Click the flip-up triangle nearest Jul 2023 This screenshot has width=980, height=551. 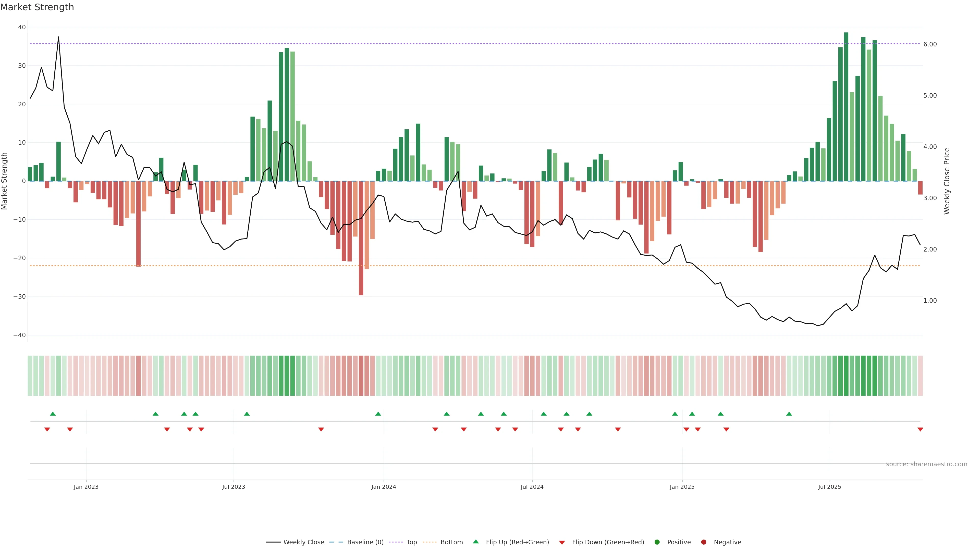[x=247, y=414]
